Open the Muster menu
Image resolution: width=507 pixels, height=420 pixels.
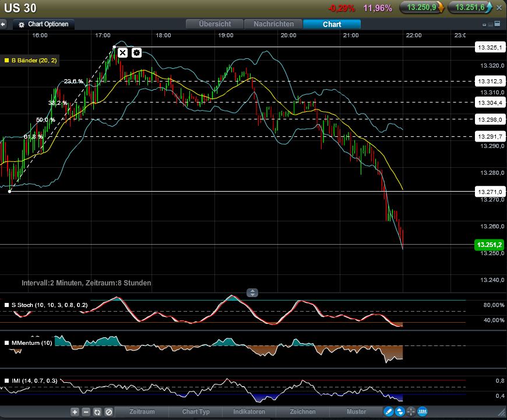click(356, 412)
